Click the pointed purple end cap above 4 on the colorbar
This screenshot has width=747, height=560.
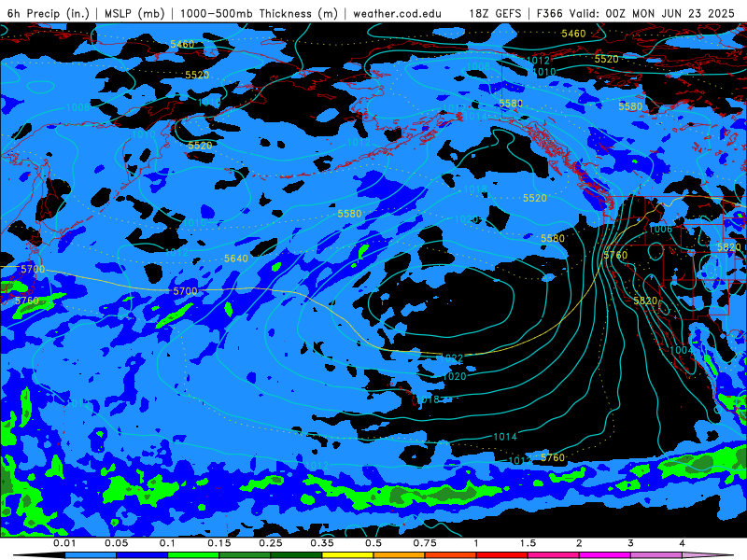pyautogui.click(x=708, y=555)
